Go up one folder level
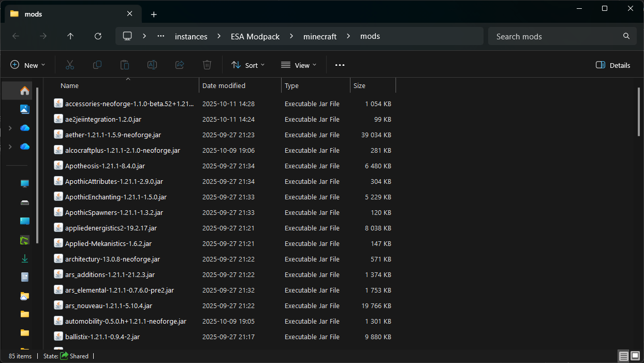644x363 pixels. pos(70,36)
